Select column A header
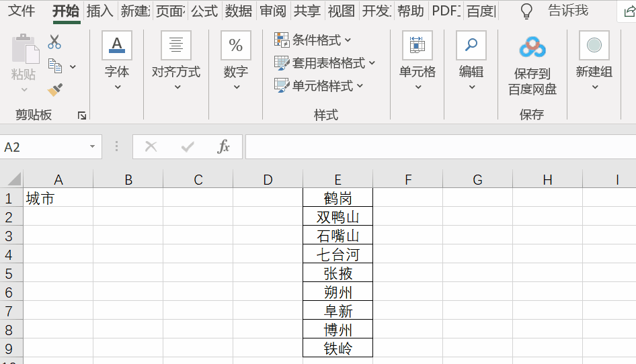 (x=58, y=179)
